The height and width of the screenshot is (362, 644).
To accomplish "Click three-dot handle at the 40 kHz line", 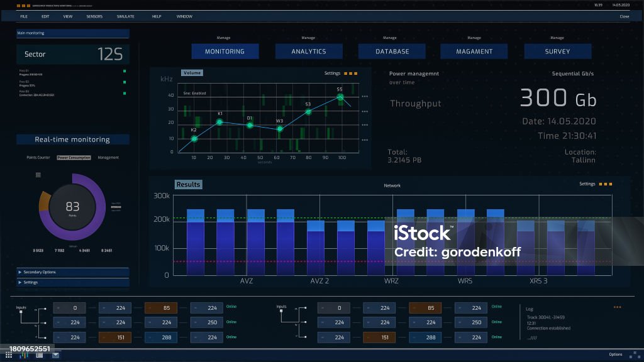I will pos(365,96).
